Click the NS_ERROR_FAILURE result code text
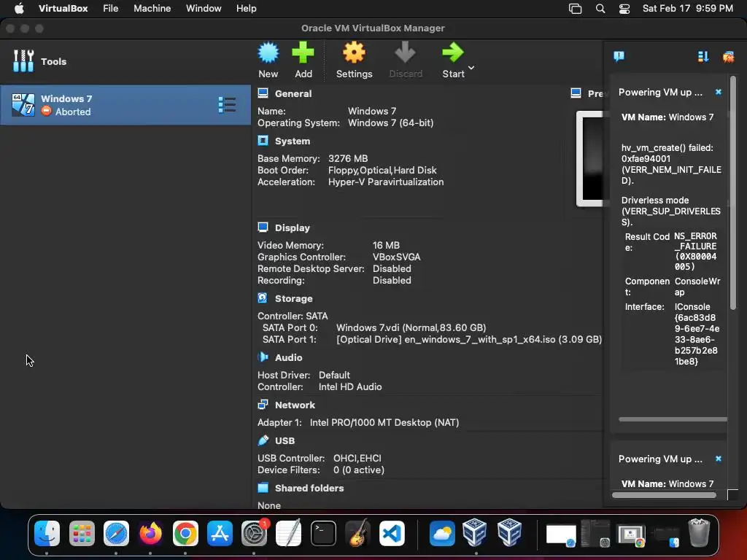747x560 pixels. [x=695, y=252]
